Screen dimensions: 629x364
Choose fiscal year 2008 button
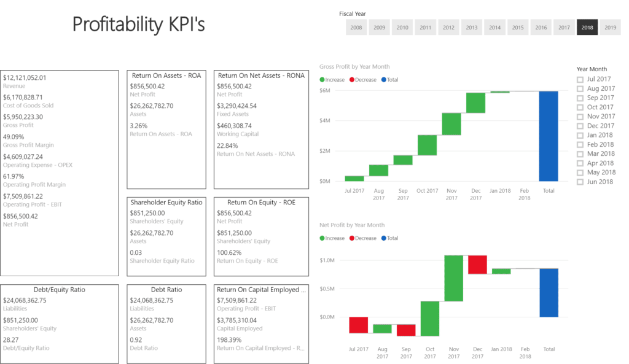point(356,28)
